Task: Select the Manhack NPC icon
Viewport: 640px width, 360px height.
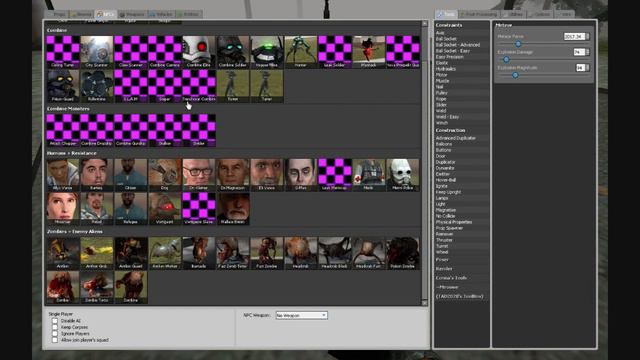Action: tap(369, 51)
